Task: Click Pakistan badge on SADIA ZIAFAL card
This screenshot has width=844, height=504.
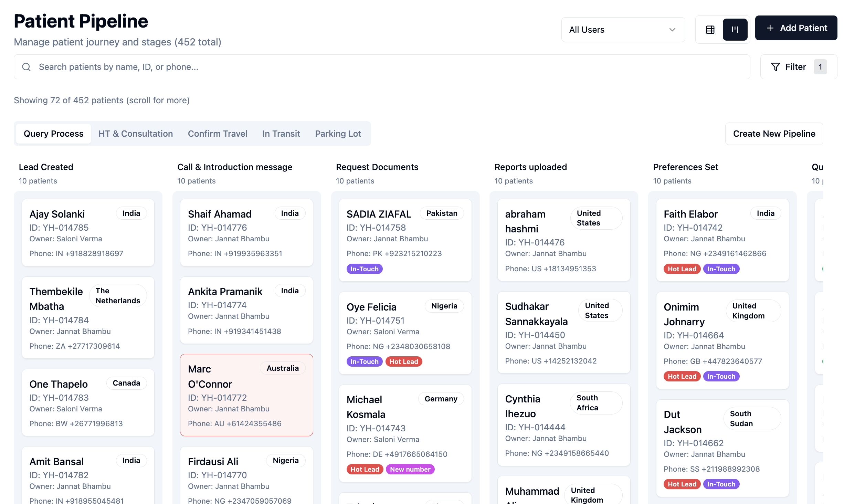Action: pos(442,213)
